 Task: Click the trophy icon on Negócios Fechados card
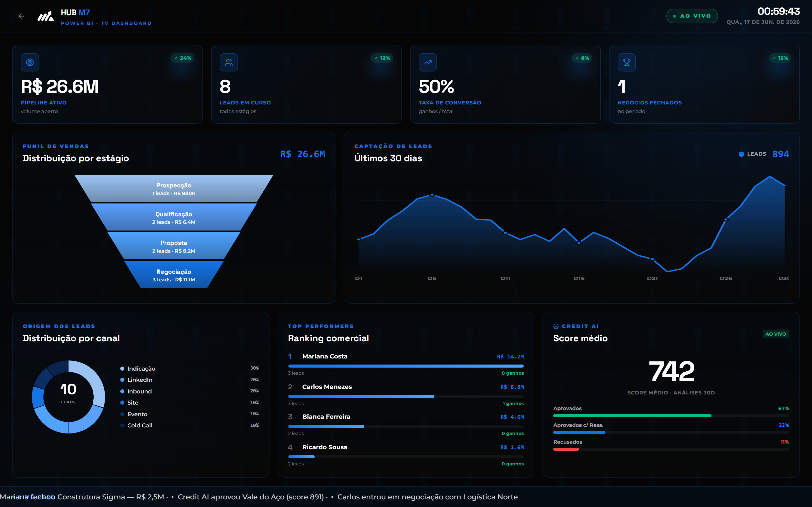627,62
